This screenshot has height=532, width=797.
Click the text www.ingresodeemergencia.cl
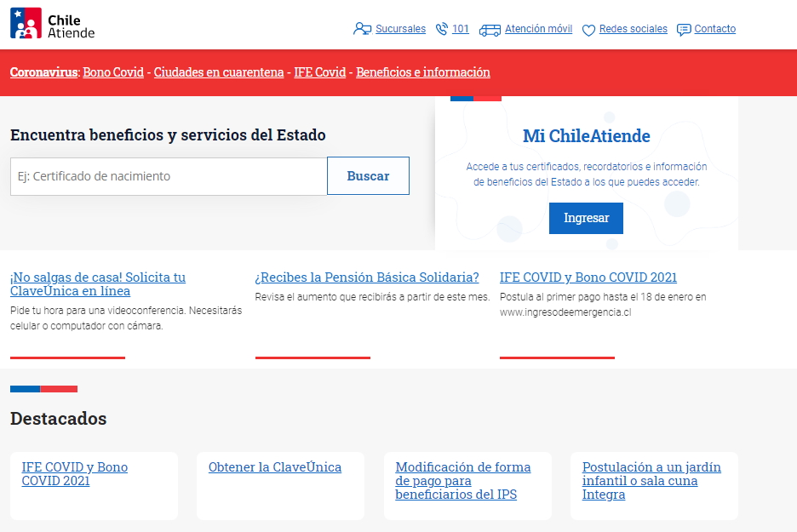click(x=565, y=312)
